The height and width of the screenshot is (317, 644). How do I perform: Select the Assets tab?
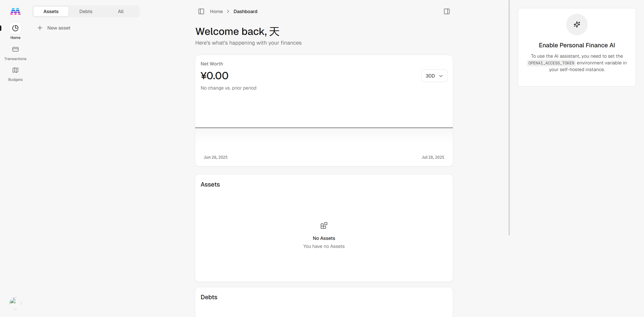(51, 11)
